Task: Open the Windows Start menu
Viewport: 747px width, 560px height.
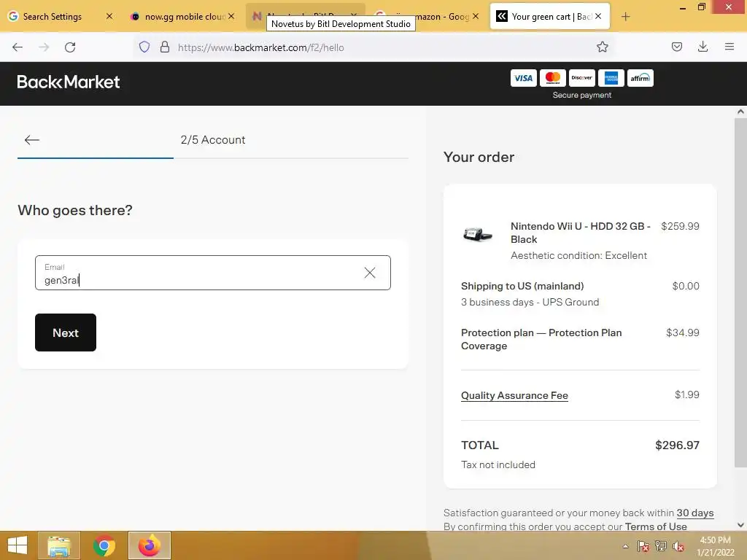Action: (18, 545)
